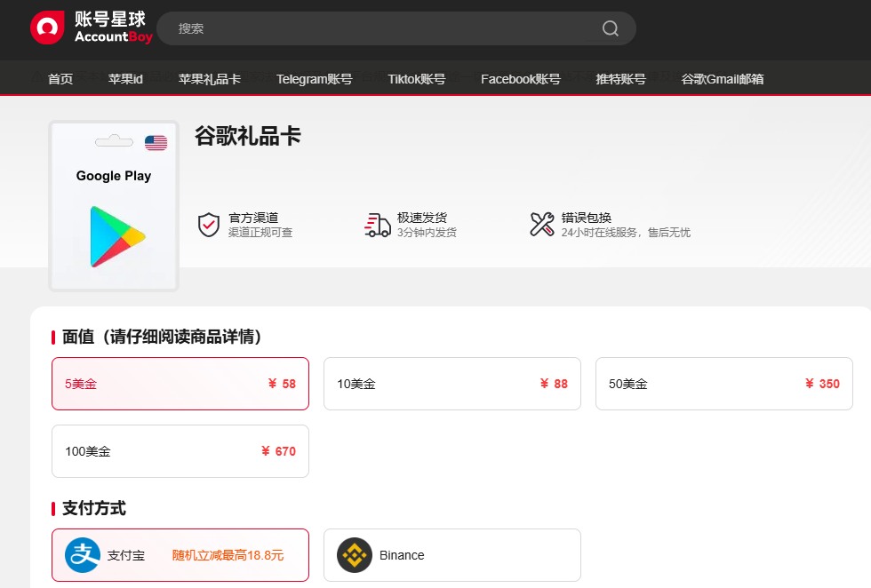Select the 5美金 ¥58 denomination
Image resolution: width=871 pixels, height=588 pixels.
180,384
